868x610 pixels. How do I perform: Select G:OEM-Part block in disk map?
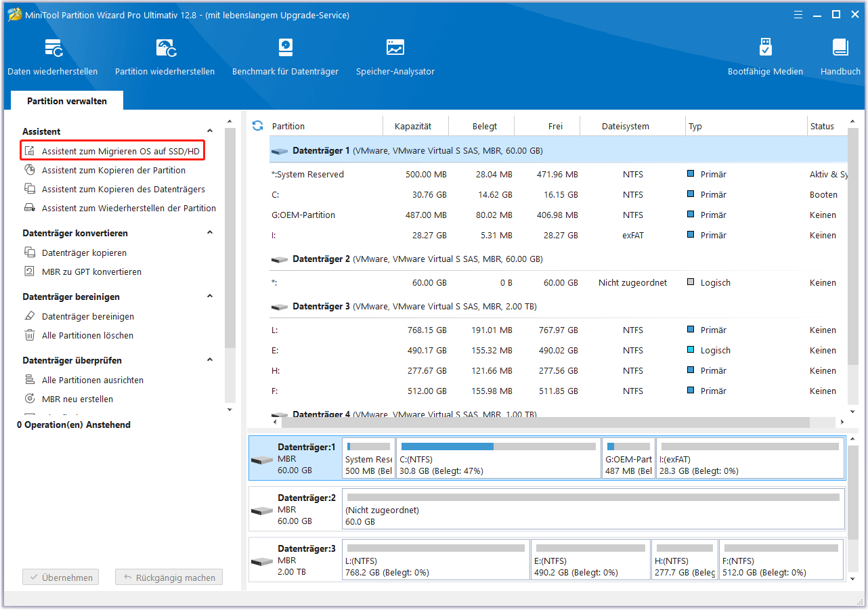point(628,458)
